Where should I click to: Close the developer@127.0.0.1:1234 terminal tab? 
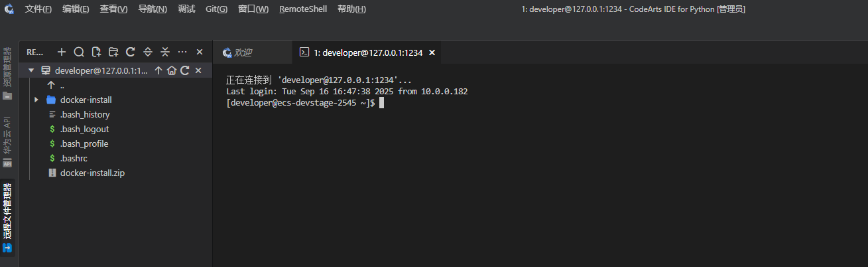coord(432,52)
